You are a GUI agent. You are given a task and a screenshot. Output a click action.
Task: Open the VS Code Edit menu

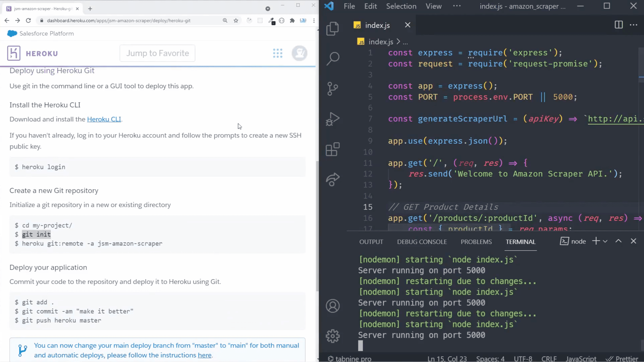point(371,6)
